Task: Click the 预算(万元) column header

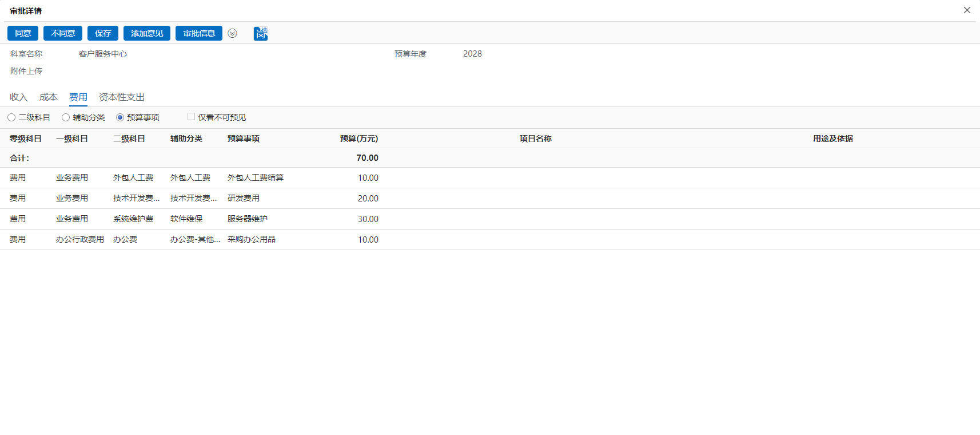Action: click(x=358, y=139)
